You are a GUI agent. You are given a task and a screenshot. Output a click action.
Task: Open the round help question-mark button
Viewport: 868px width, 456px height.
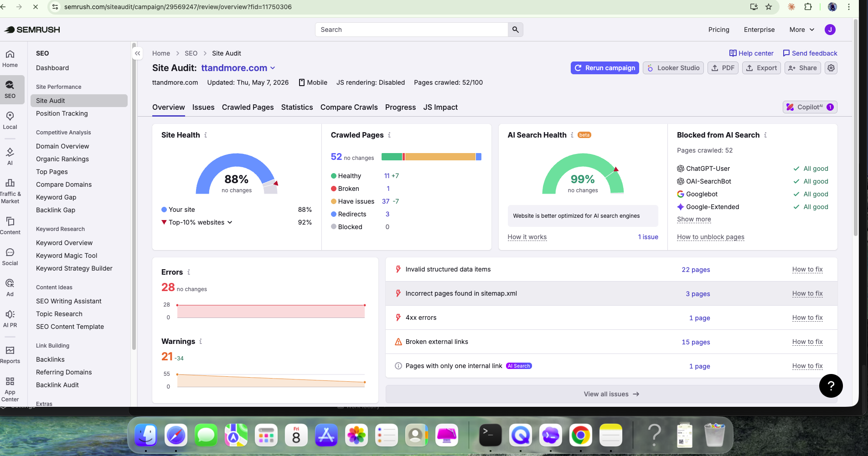point(831,386)
